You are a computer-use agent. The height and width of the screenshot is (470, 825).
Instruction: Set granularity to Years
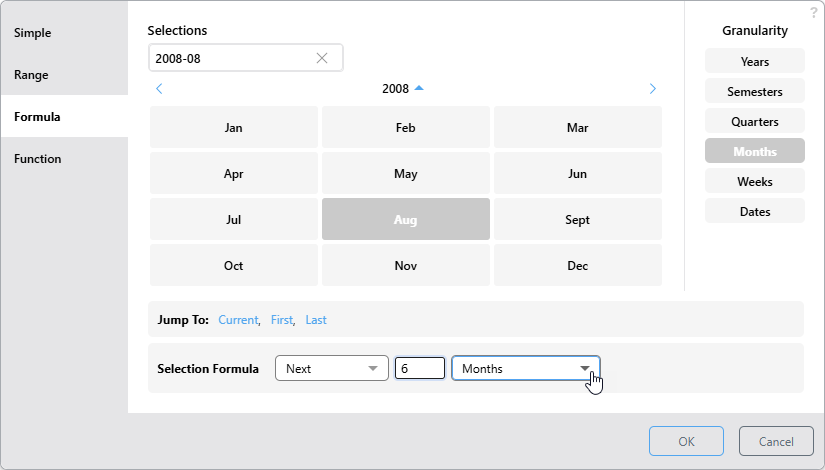coord(754,62)
